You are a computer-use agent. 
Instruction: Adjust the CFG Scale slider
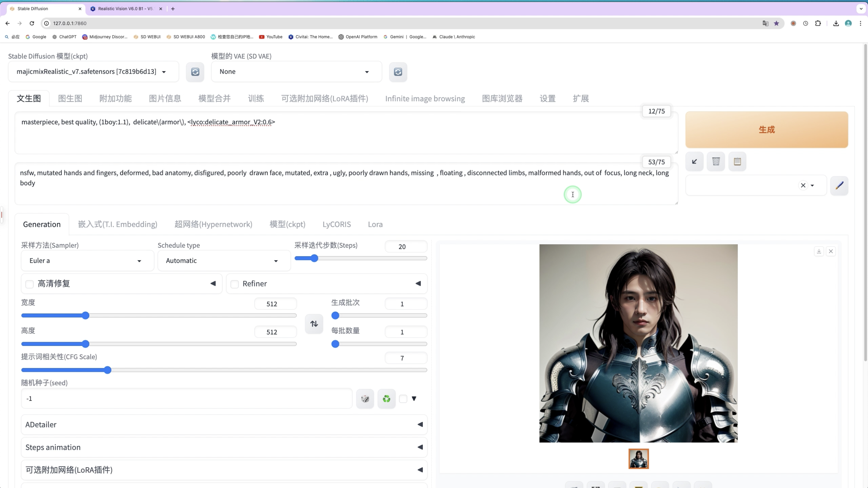pyautogui.click(x=224, y=371)
